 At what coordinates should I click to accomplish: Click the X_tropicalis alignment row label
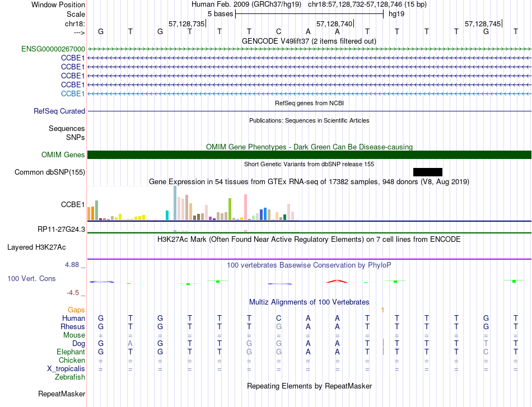click(x=66, y=369)
